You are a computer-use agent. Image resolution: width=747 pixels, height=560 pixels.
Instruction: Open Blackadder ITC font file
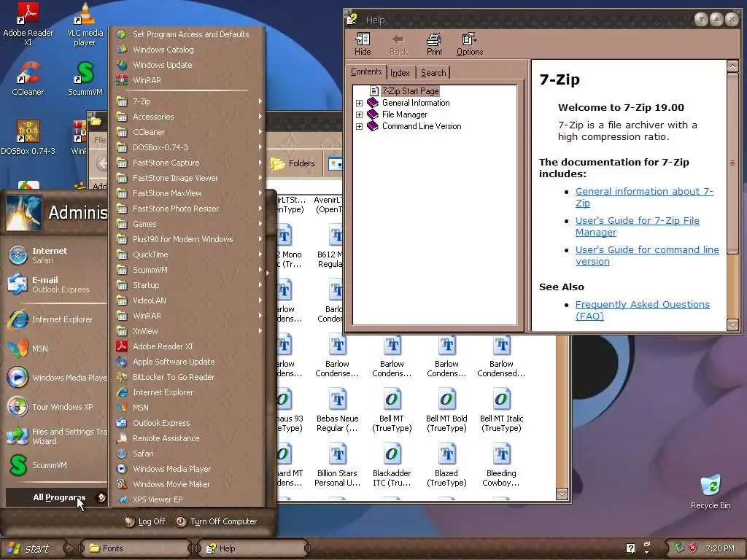pos(392,464)
